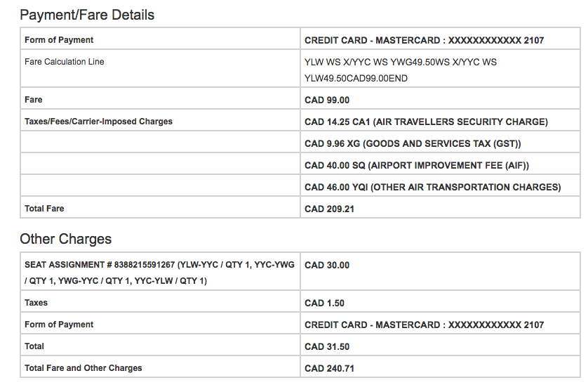Viewport: 588px width, 385px height.
Task: Select the CAD 240.71 grand total
Action: 330,368
